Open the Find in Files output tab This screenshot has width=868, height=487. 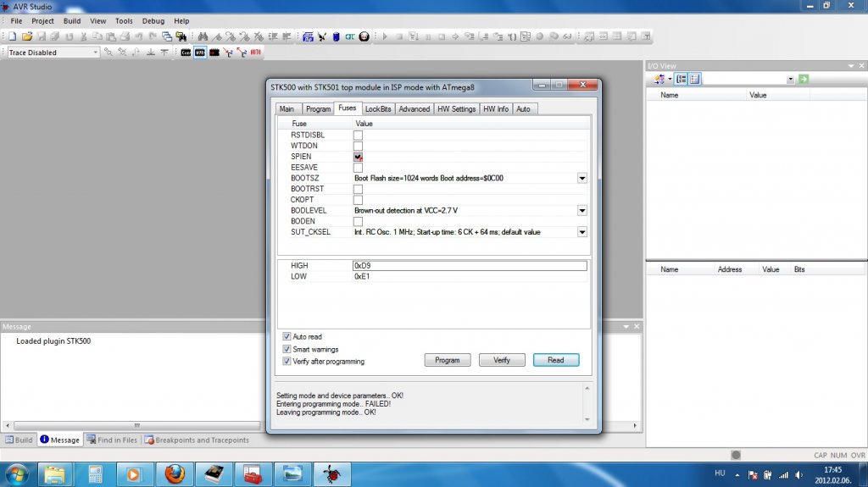113,440
